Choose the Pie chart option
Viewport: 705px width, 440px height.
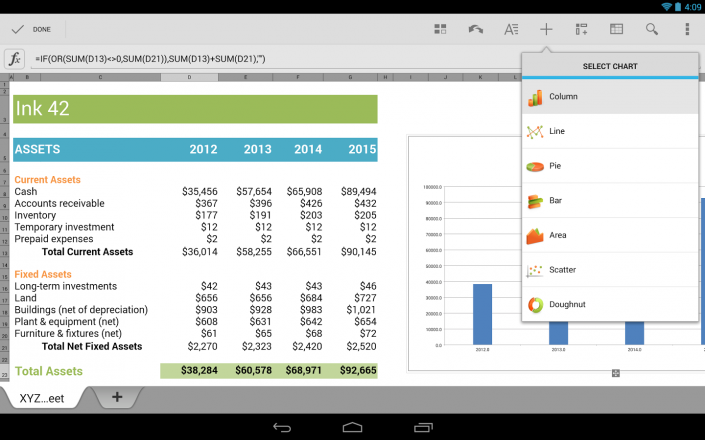coord(610,166)
